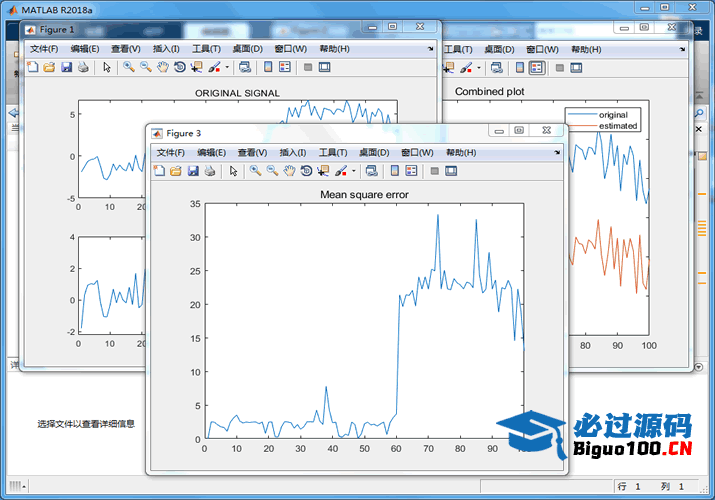Save figure icon in Figure 3 toolbar
The image size is (715, 500).
(x=193, y=171)
